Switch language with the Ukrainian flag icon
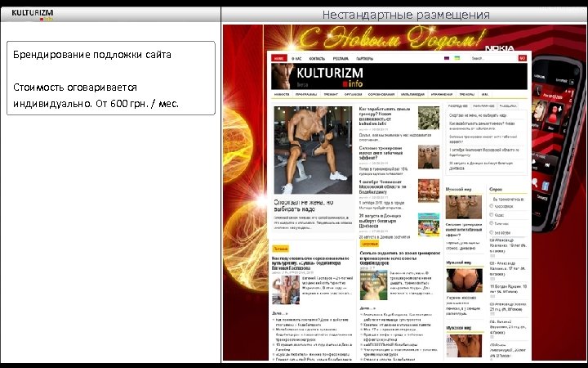Viewport: 588px width, 368px height. point(457,58)
